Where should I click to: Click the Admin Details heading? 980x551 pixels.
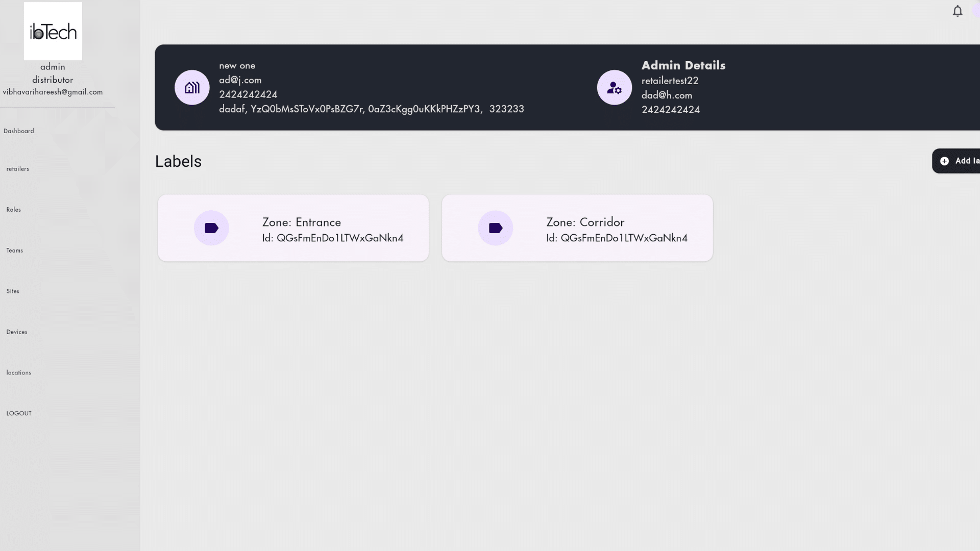click(683, 65)
